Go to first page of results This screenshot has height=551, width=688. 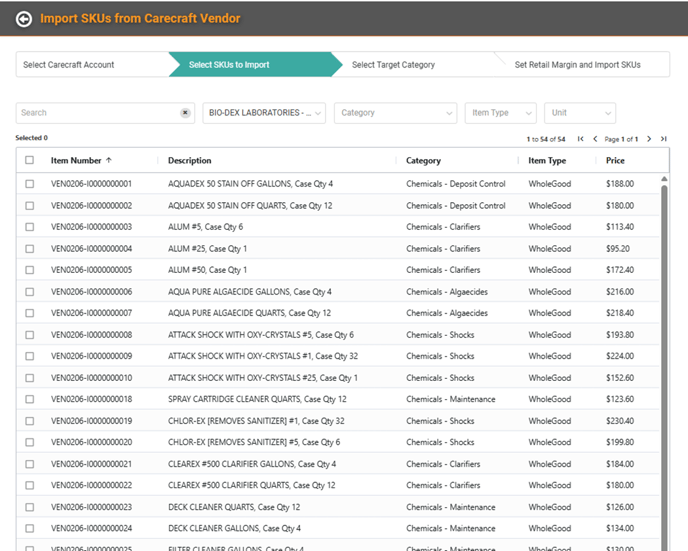581,139
